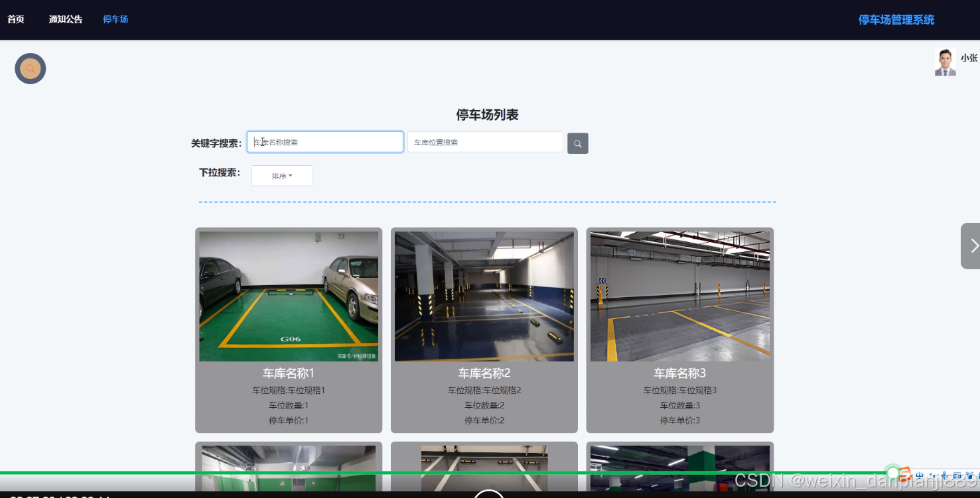
Task: Click text 停车单价:2
Action: coord(484,420)
